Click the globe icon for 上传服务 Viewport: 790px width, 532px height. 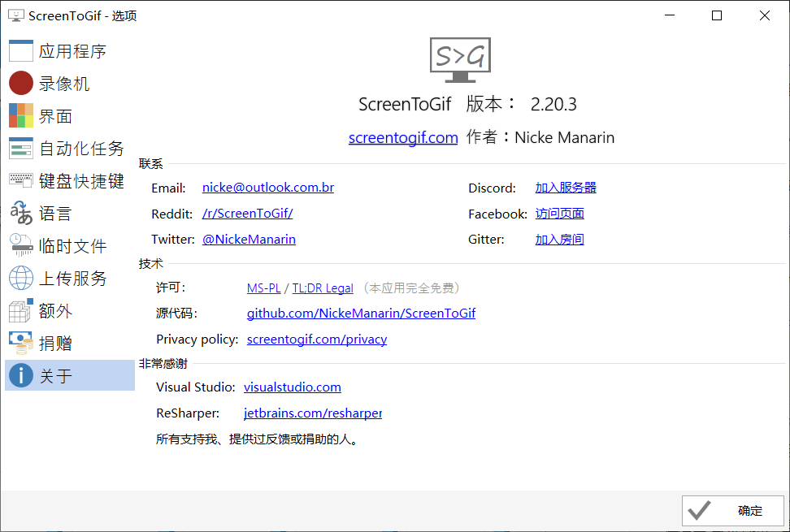coord(20,279)
